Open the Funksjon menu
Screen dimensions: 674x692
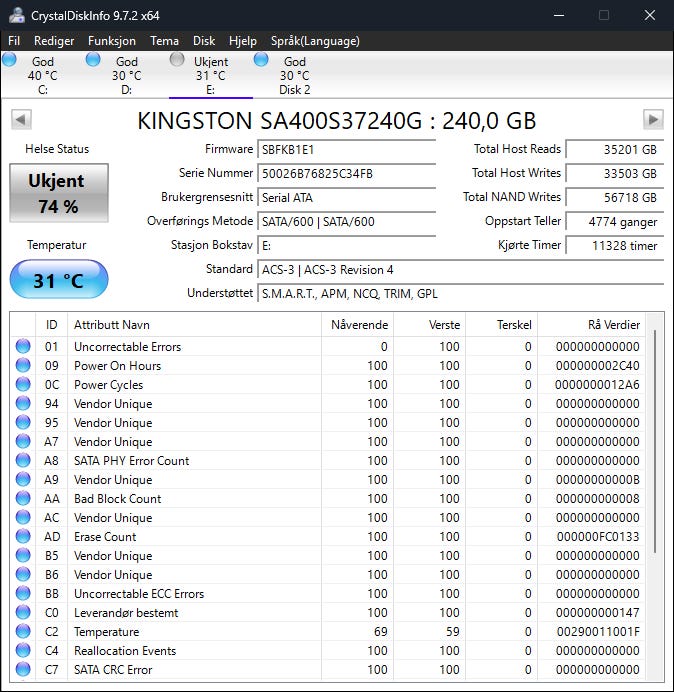112,41
